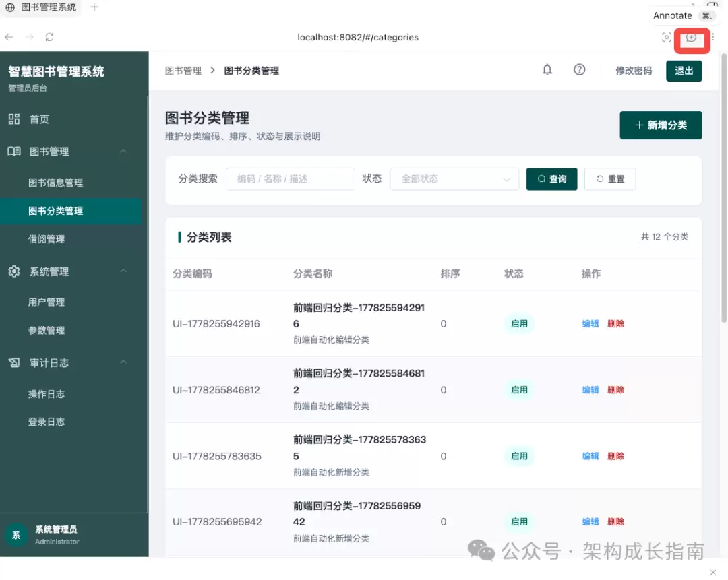This screenshot has height=580, width=728.
Task: Focus the 分类搜索 input field
Action: 291,179
